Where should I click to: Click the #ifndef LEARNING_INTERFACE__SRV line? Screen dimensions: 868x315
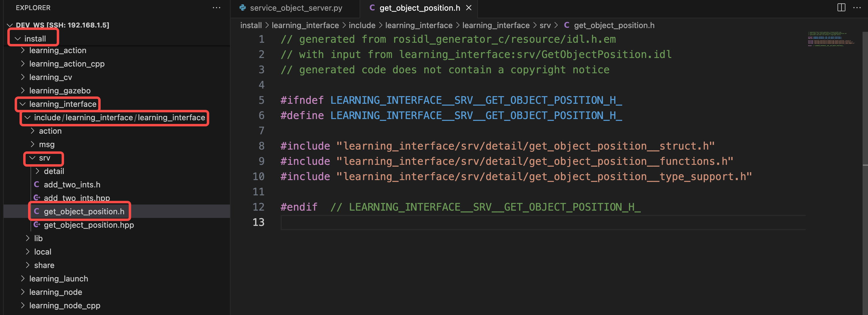451,100
